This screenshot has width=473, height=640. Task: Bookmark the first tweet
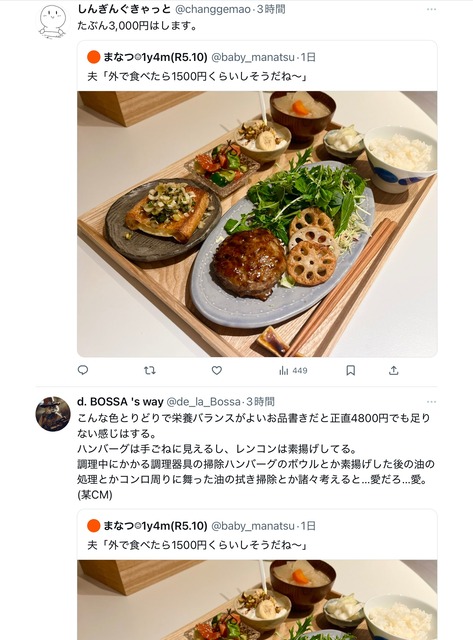coord(351,370)
